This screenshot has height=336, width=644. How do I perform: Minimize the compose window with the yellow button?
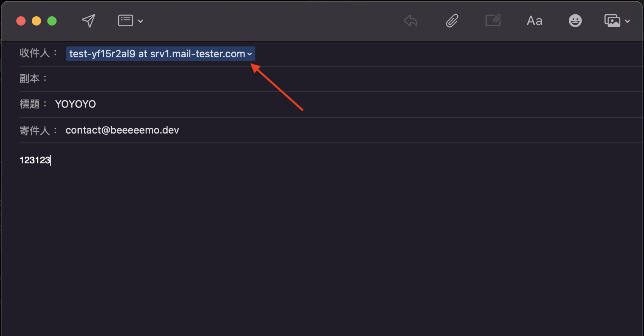36,21
